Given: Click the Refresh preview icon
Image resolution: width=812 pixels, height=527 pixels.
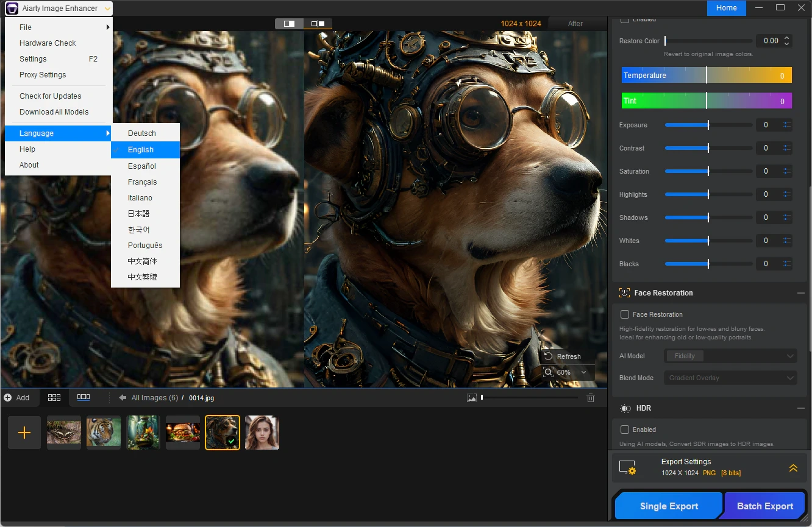Looking at the screenshot, I should point(548,356).
